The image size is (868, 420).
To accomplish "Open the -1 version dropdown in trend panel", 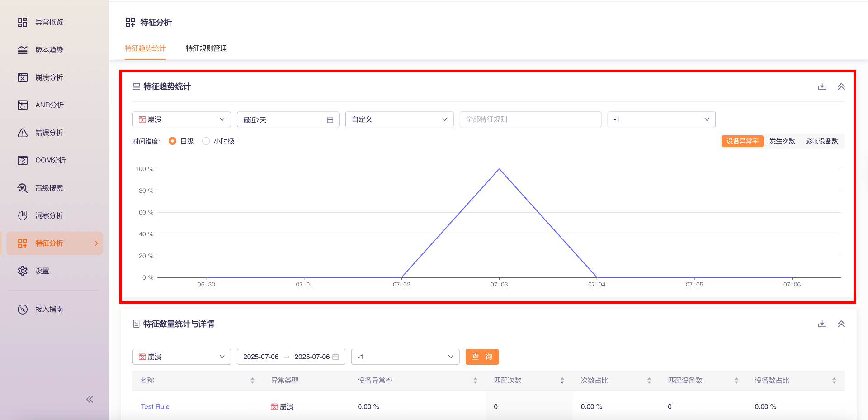I will [661, 119].
